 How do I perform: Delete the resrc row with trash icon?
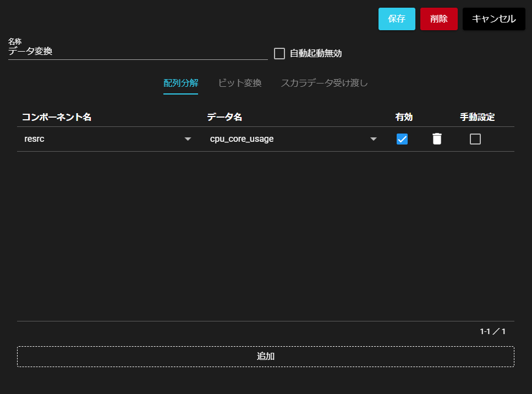(437, 139)
